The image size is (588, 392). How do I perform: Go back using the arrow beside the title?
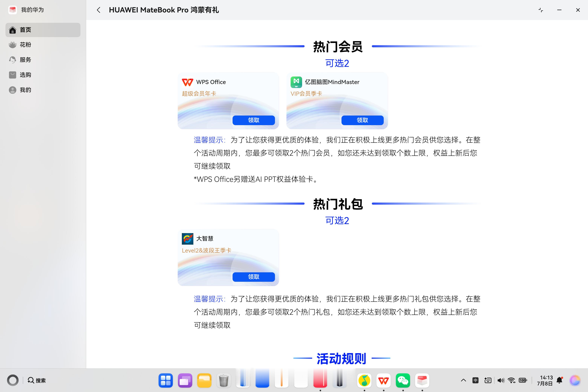click(99, 10)
